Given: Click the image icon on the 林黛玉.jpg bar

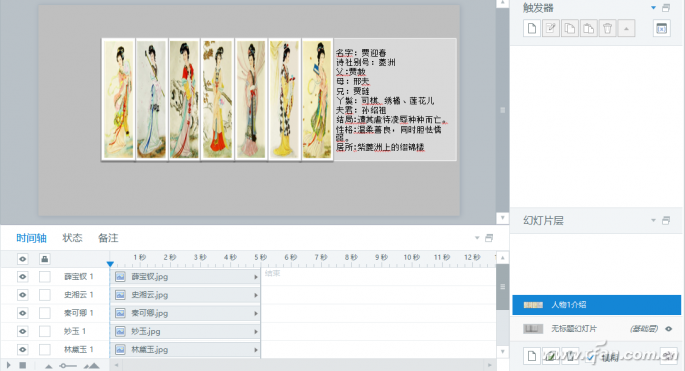Looking at the screenshot, I should click(120, 350).
